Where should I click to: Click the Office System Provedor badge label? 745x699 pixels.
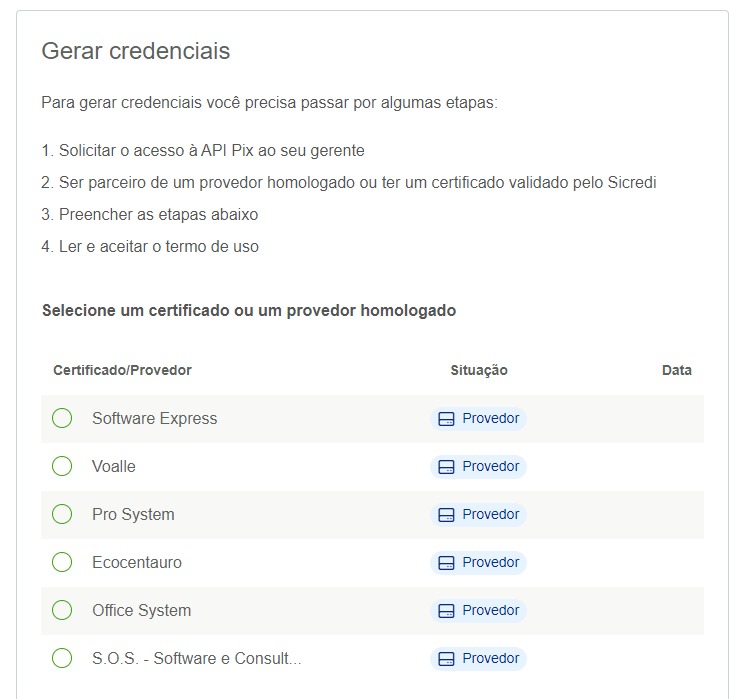point(491,610)
